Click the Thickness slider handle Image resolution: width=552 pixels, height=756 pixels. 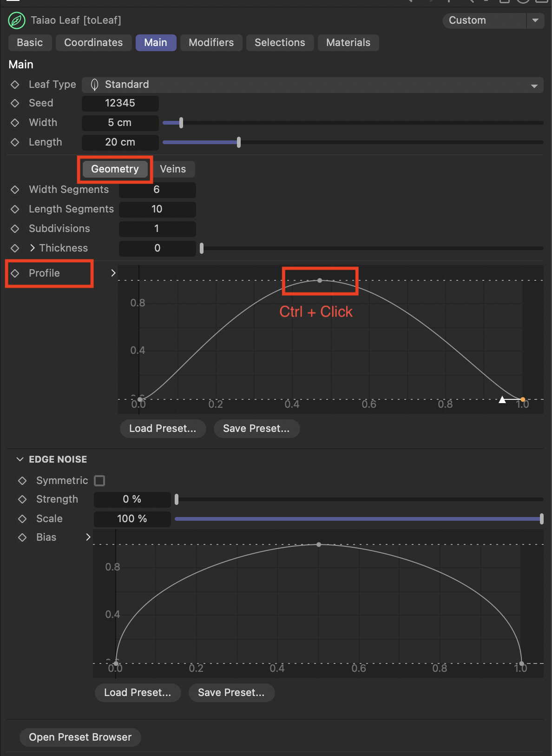pos(202,248)
